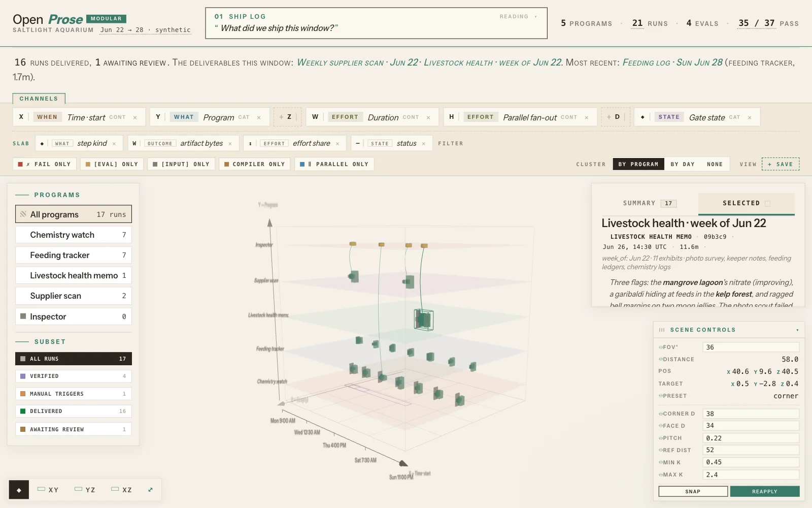
Task: Edit the FOV value field
Action: tap(751, 347)
